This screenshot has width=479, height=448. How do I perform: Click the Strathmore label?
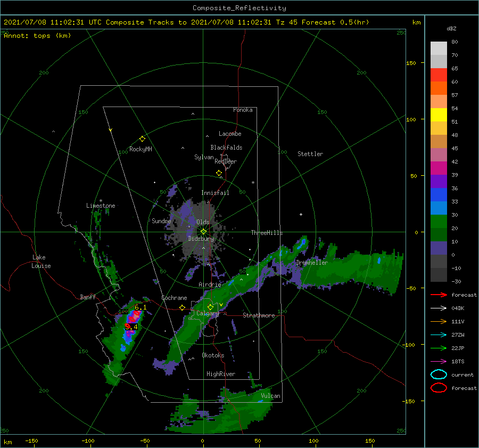[x=259, y=315]
